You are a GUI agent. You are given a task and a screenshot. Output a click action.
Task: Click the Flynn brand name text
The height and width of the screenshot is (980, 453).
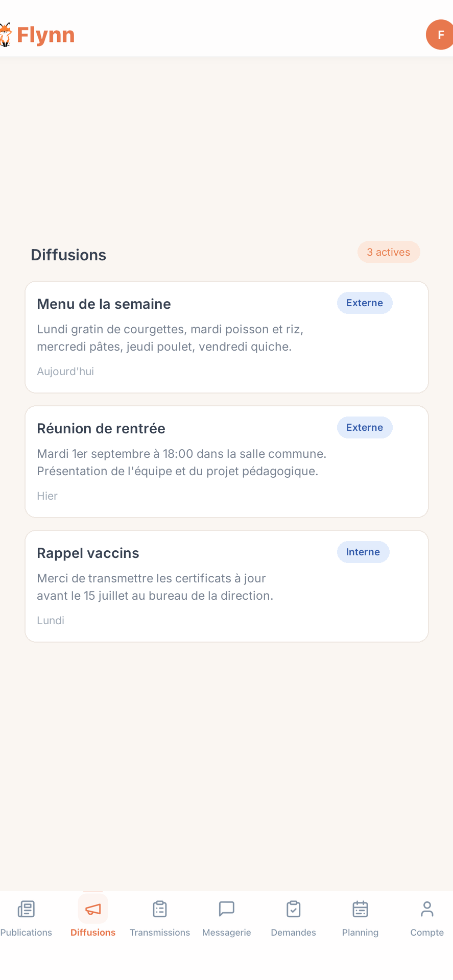tap(46, 35)
